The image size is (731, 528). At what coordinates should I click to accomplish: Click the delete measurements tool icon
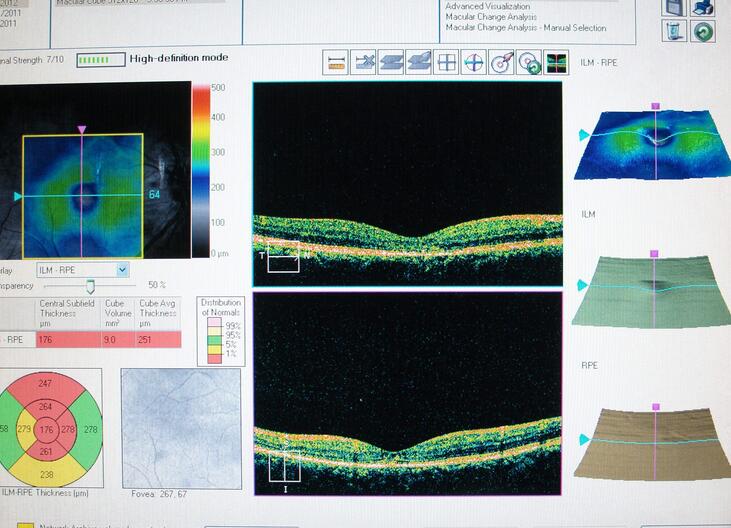[363, 62]
